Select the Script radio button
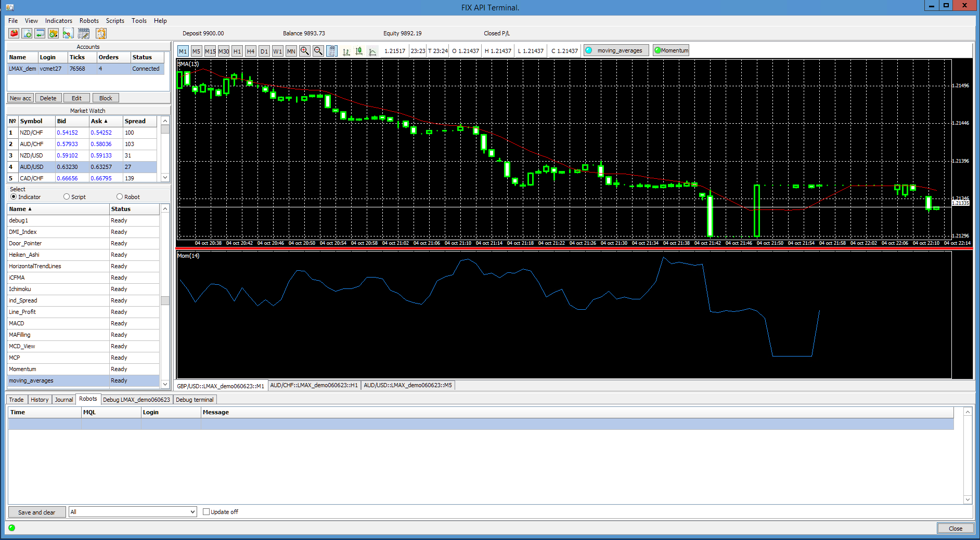 pyautogui.click(x=67, y=197)
